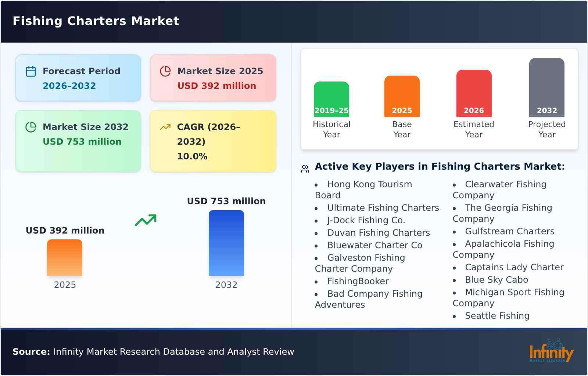Select "Gulfstream Charters" in the players list
The image size is (588, 376).
click(510, 231)
